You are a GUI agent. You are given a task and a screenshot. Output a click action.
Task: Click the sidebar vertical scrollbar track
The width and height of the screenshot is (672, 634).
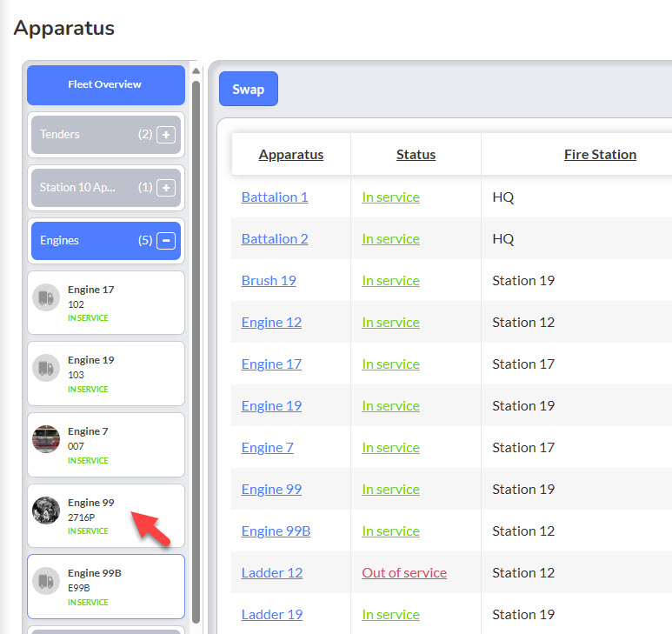[x=196, y=351]
